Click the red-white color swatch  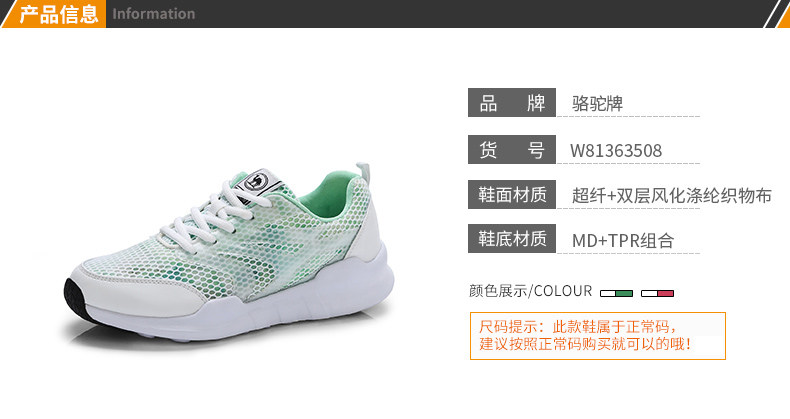(x=657, y=294)
